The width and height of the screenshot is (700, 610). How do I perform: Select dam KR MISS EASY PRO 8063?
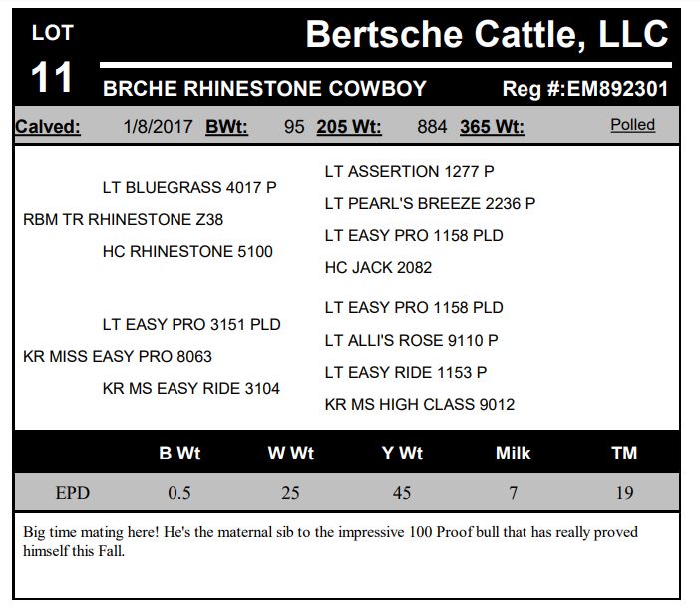click(118, 356)
